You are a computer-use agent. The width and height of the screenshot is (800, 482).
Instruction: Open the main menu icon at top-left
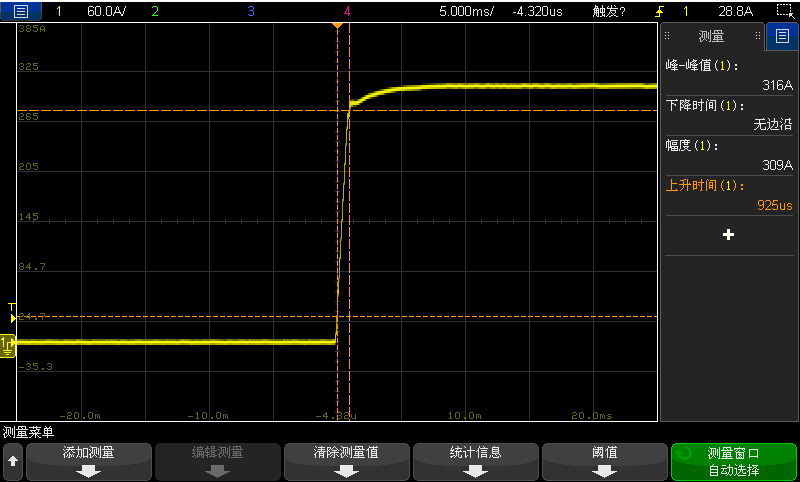tap(21, 12)
